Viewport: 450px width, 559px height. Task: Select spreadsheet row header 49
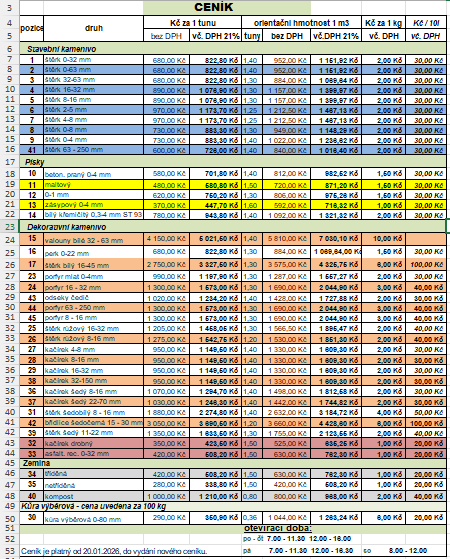coord(10,506)
